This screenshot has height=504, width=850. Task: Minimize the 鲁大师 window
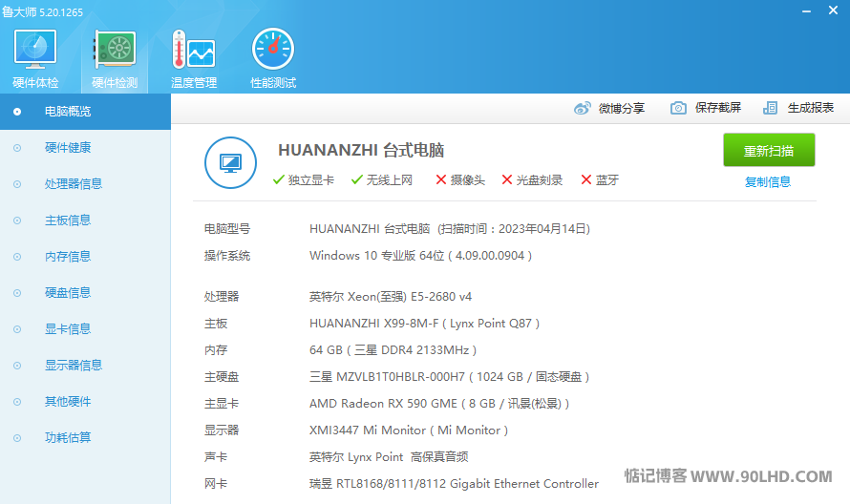(x=807, y=10)
